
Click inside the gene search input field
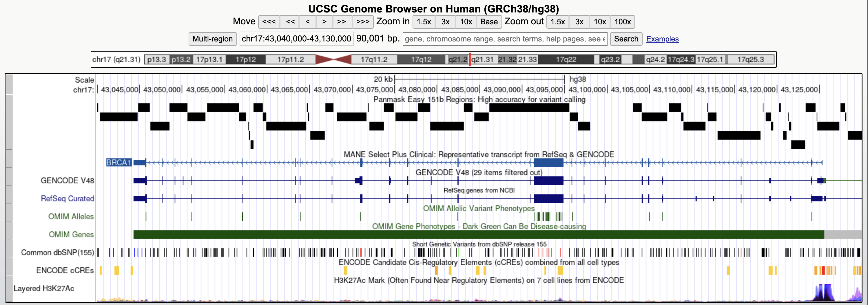506,39
